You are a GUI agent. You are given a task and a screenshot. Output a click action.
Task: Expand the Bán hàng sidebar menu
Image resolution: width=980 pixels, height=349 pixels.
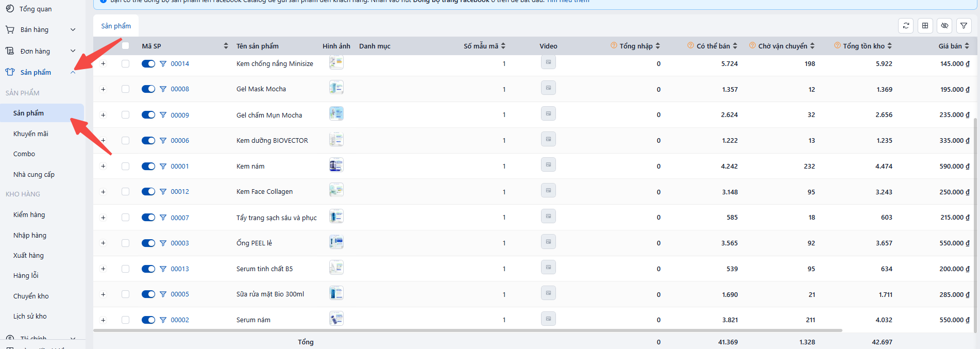pyautogui.click(x=73, y=30)
